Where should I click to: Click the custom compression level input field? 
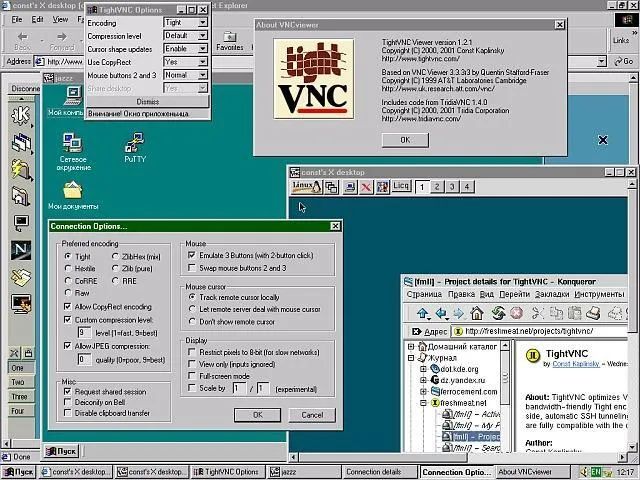tap(84, 333)
